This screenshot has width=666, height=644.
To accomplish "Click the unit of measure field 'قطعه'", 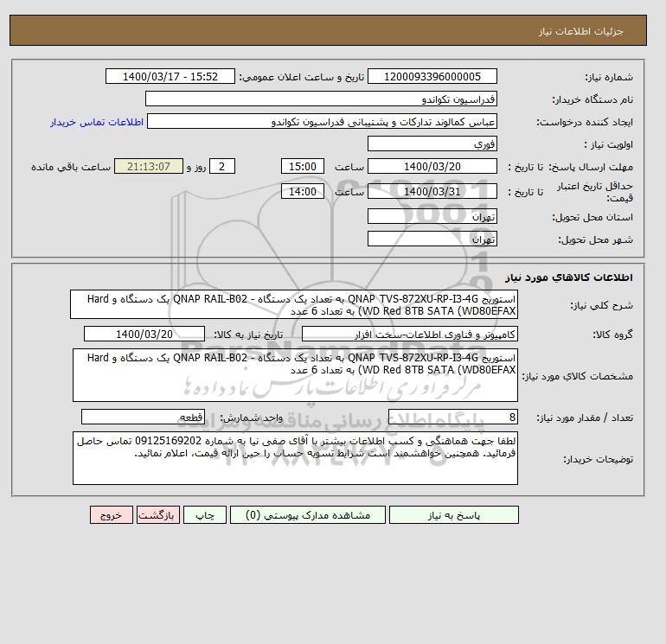I will click(x=143, y=417).
